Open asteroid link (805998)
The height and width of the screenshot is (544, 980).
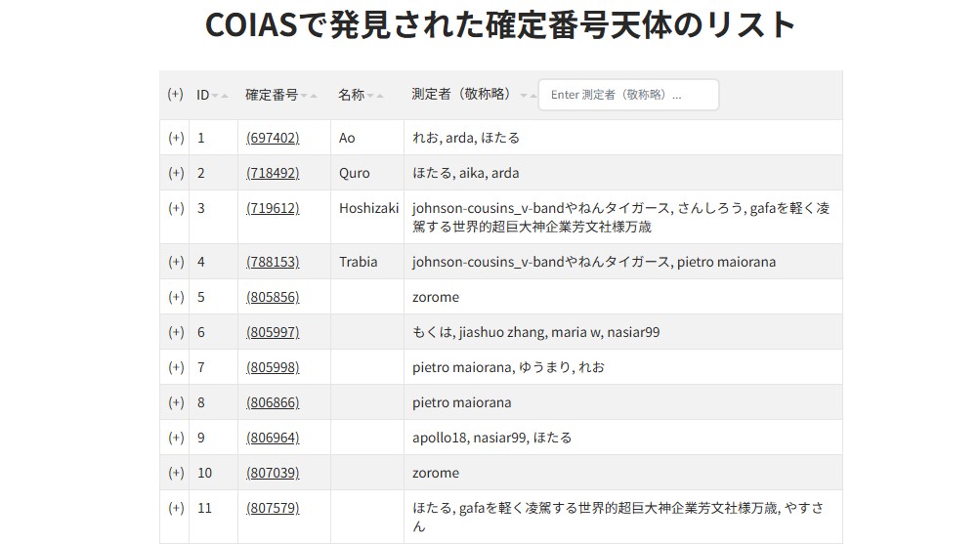coord(274,366)
